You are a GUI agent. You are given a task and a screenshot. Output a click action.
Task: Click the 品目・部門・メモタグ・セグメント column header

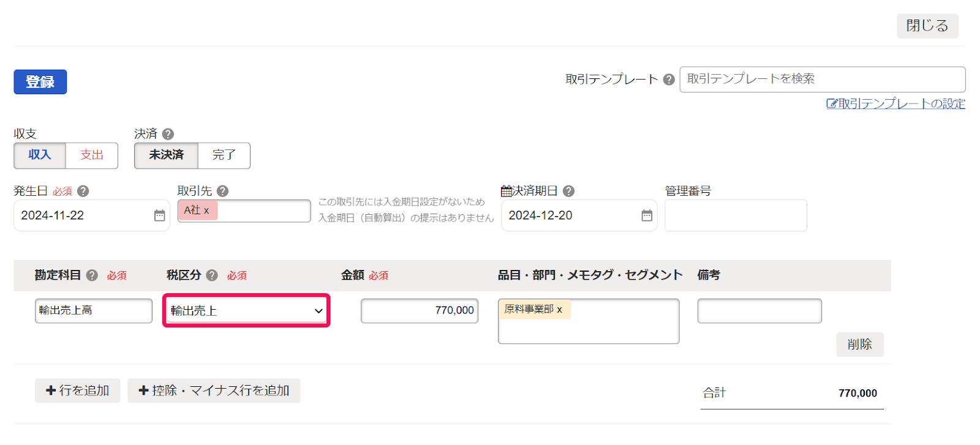590,275
